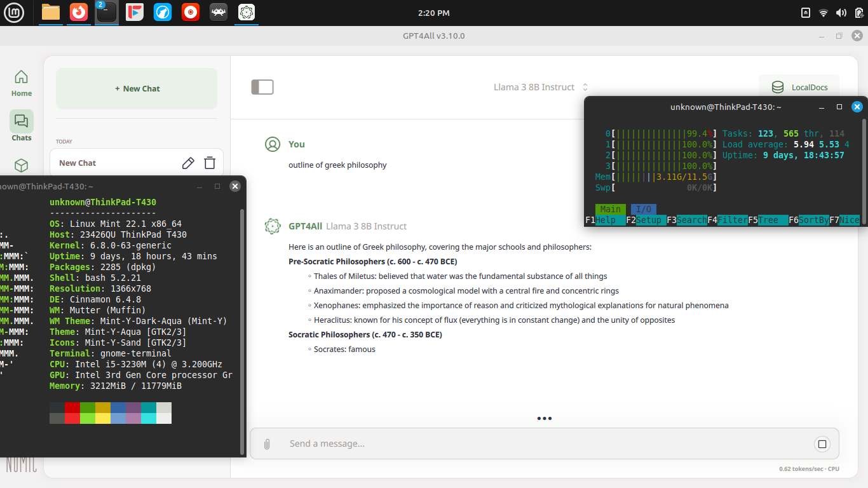Click the Socratic Philosophers heading
Viewport: 868px width, 488px height.
(x=365, y=335)
